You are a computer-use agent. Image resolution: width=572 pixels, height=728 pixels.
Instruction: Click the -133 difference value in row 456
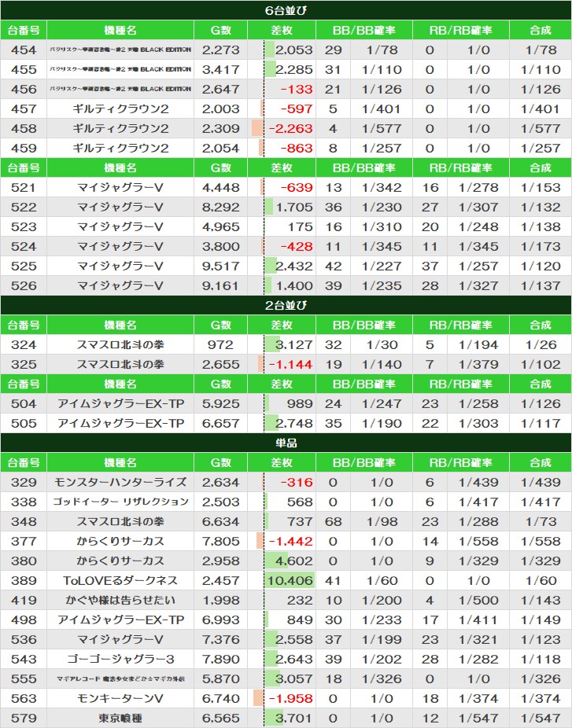point(297,89)
